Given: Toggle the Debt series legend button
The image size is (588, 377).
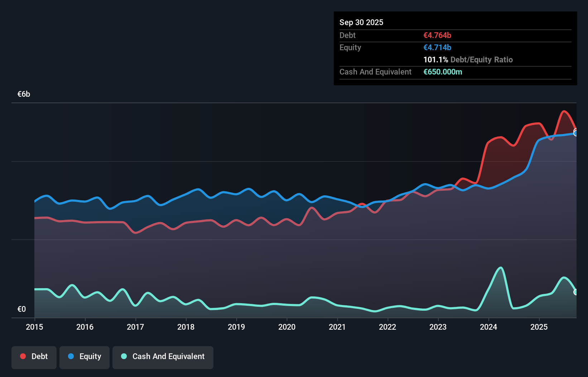Looking at the screenshot, I should pyautogui.click(x=34, y=357).
